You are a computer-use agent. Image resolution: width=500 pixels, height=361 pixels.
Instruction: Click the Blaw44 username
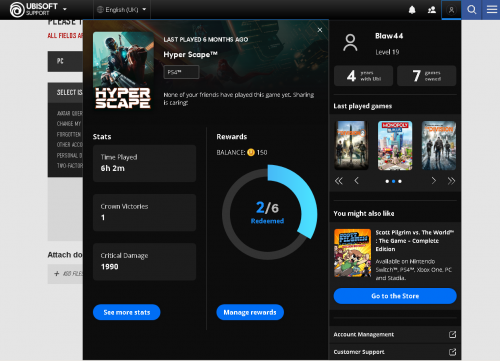point(389,36)
